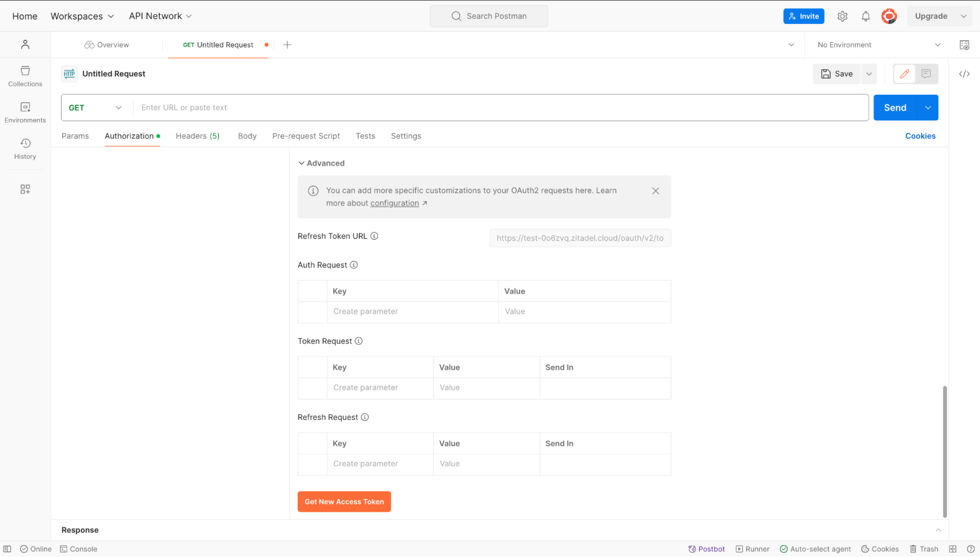Image resolution: width=980 pixels, height=557 pixels.
Task: Switch to the Headers tab
Action: coord(197,136)
